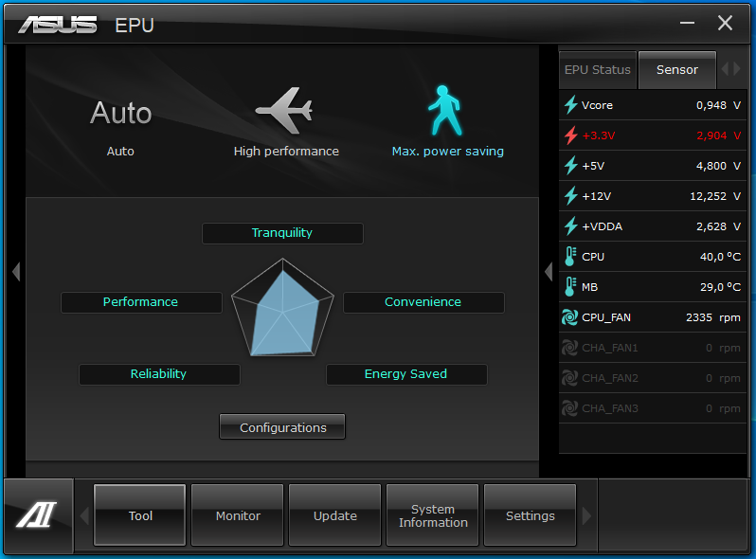Collapse the sensor panel arrow
756x559 pixels.
click(x=549, y=272)
